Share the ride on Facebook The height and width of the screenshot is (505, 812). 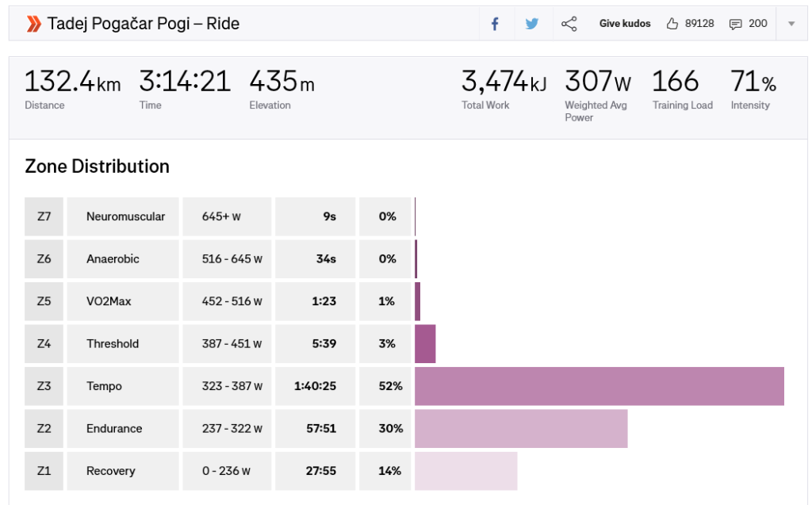pos(495,24)
